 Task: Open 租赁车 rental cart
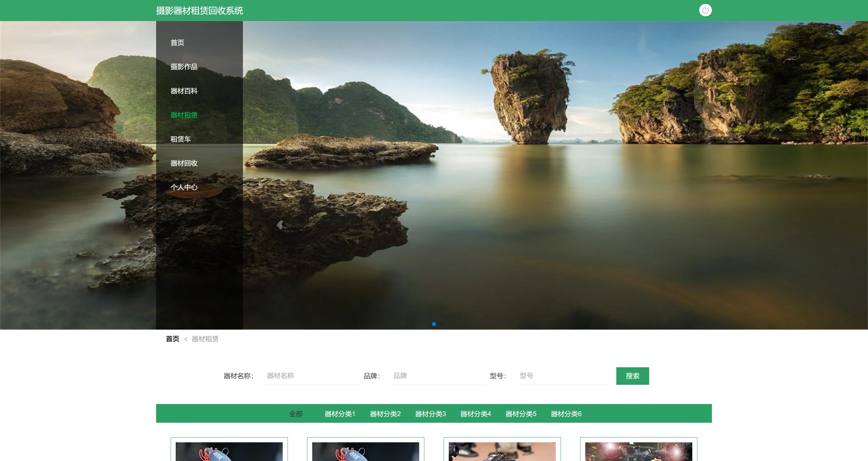pyautogui.click(x=180, y=139)
